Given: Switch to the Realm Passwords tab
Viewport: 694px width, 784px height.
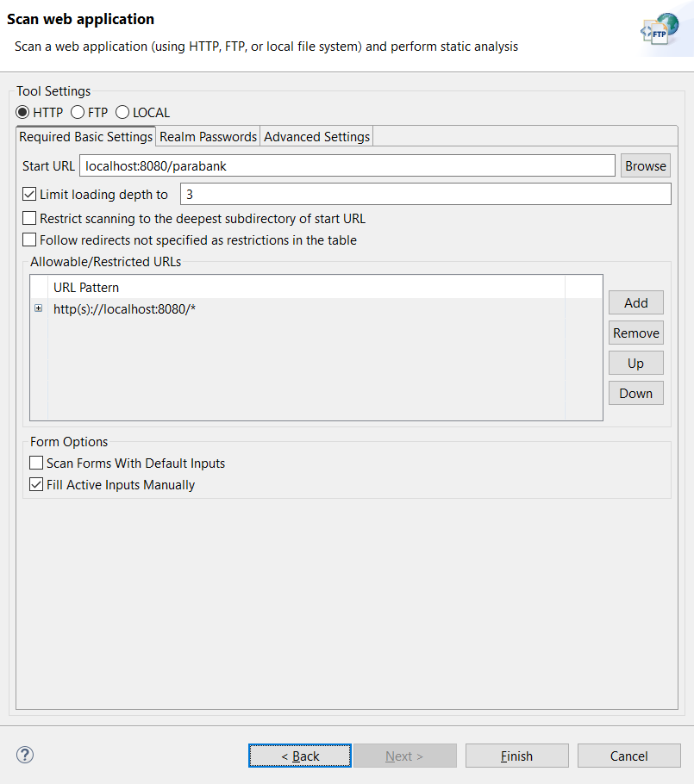Looking at the screenshot, I should click(208, 136).
